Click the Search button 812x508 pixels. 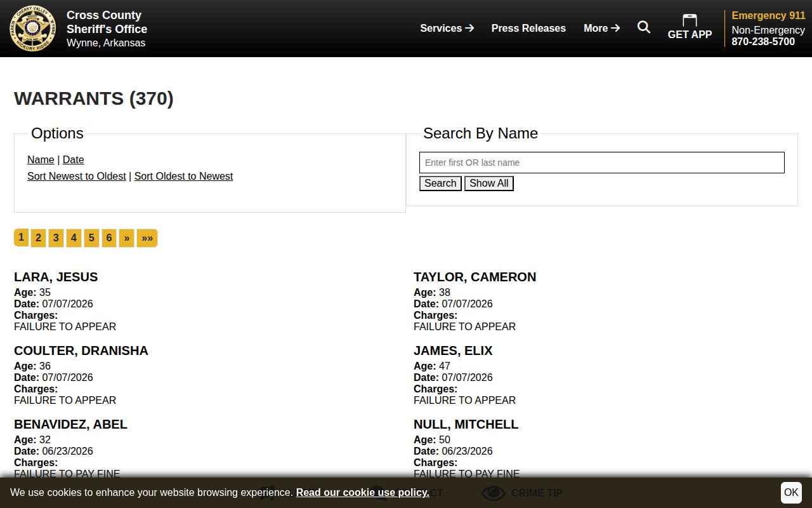[440, 184]
